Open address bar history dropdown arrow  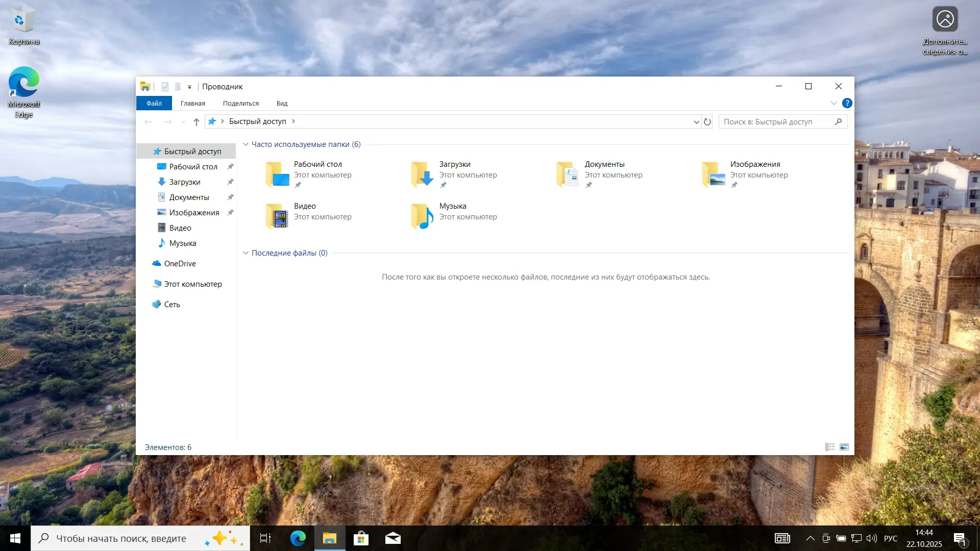696,122
